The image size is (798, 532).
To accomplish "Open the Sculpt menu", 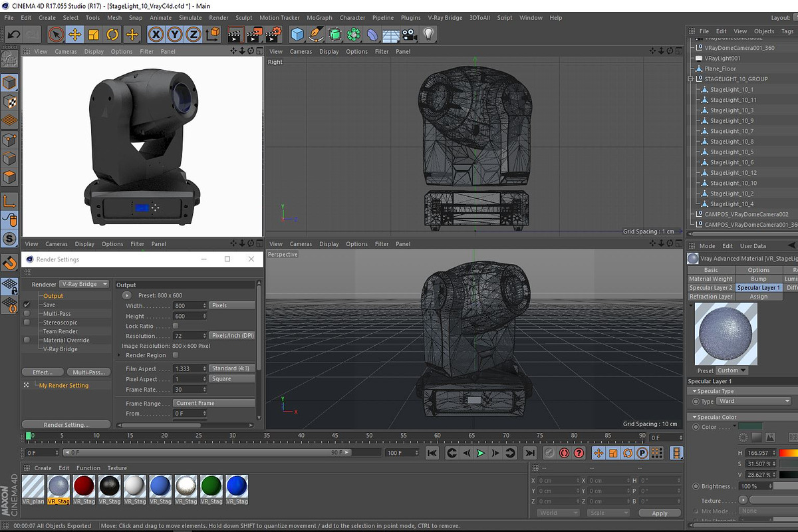I will click(x=244, y=18).
